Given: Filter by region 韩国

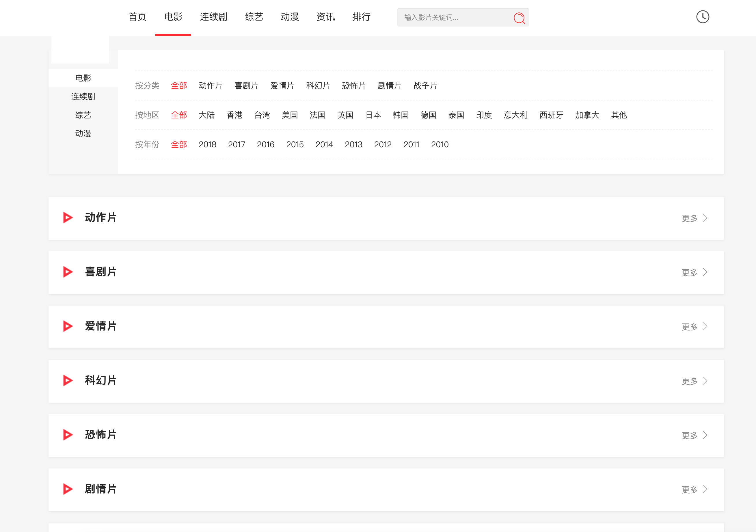Looking at the screenshot, I should tap(401, 115).
